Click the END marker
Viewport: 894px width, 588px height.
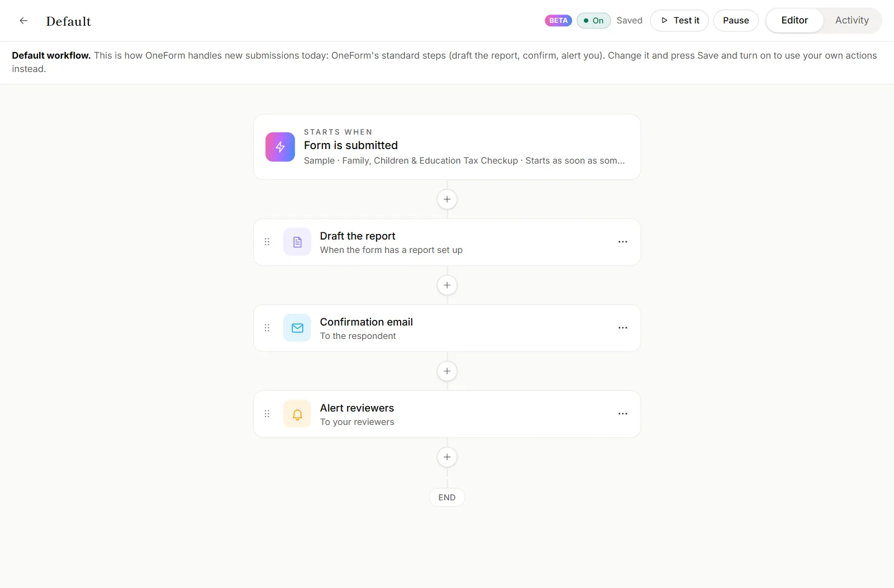[447, 498]
